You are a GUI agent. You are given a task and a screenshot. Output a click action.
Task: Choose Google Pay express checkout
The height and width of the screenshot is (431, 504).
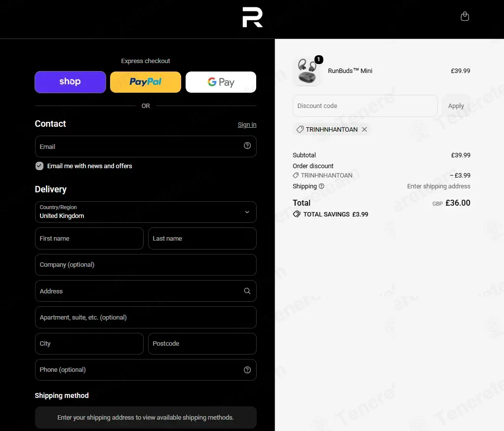coord(221,82)
